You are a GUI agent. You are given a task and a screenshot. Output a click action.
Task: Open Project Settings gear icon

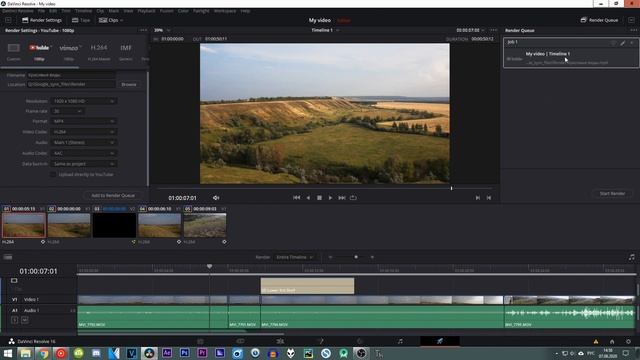(x=628, y=342)
